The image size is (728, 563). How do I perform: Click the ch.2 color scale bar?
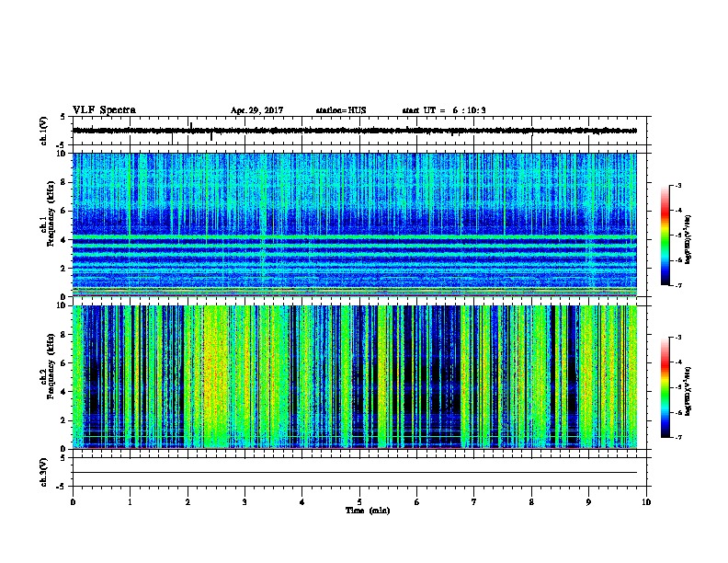click(x=665, y=387)
